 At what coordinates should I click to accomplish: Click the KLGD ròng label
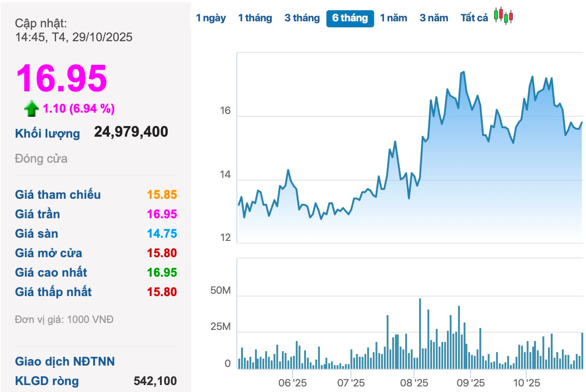(x=47, y=381)
